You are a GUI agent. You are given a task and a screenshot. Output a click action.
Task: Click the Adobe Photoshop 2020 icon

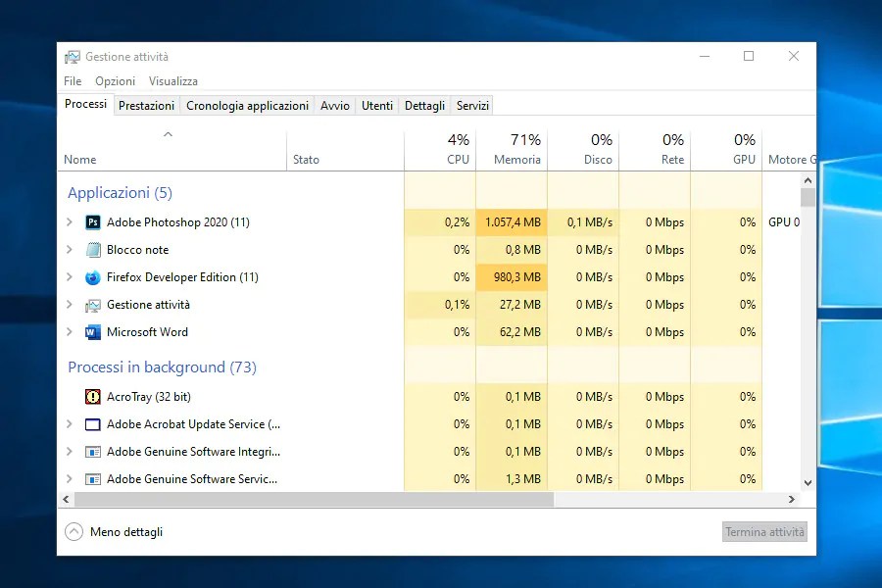[93, 222]
